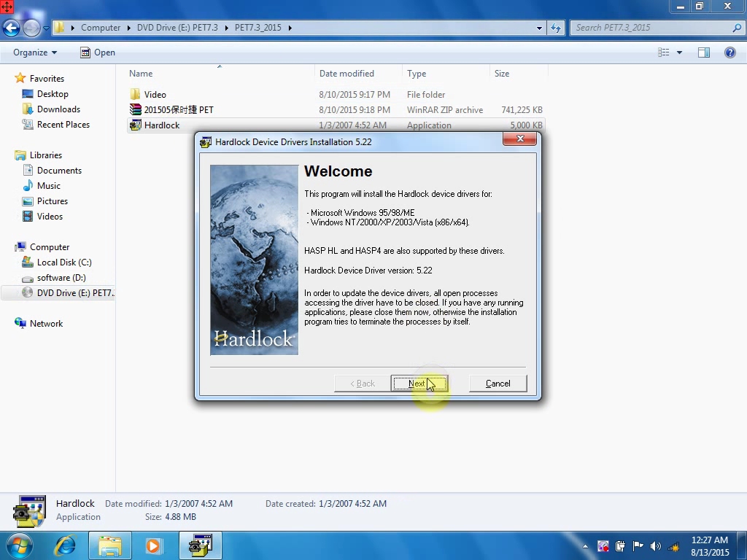Open the Organize dropdown menu

coord(35,52)
